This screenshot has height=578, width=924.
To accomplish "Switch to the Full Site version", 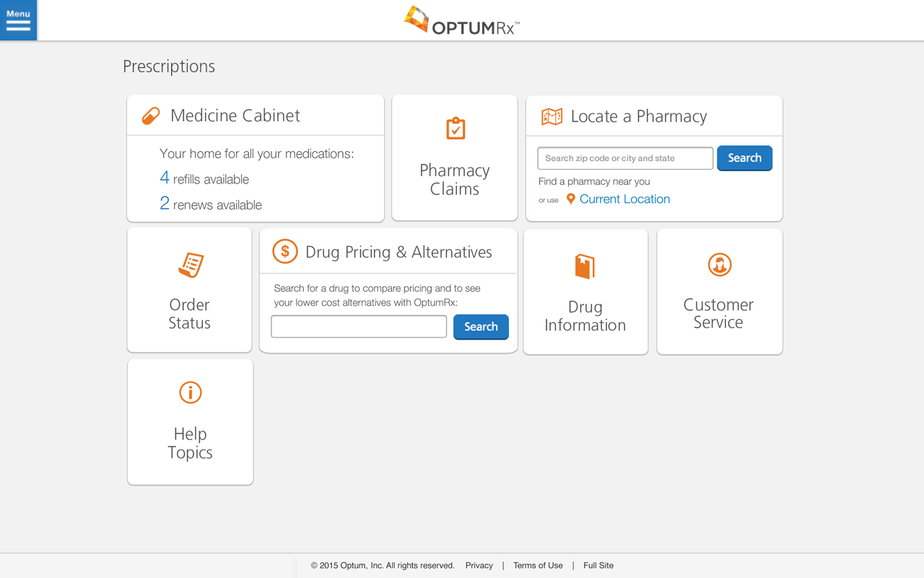I will tap(598, 565).
